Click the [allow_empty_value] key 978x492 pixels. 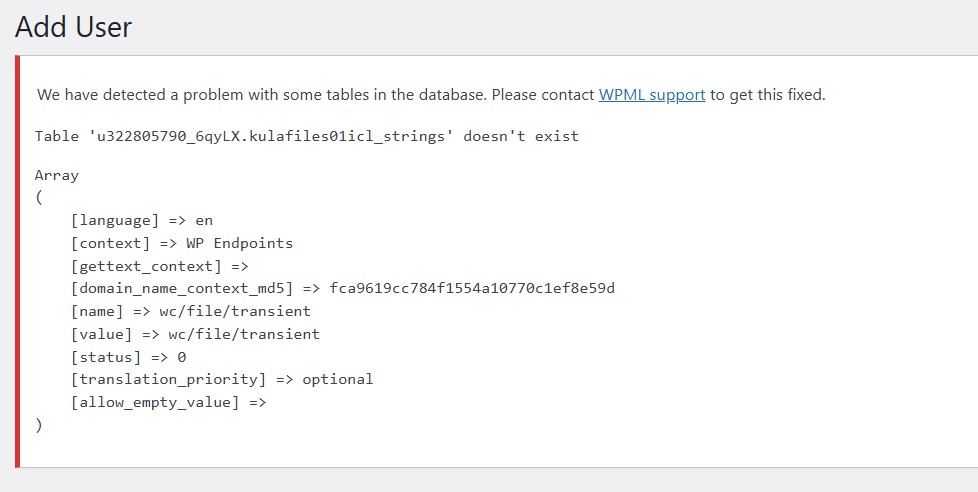[x=155, y=403]
